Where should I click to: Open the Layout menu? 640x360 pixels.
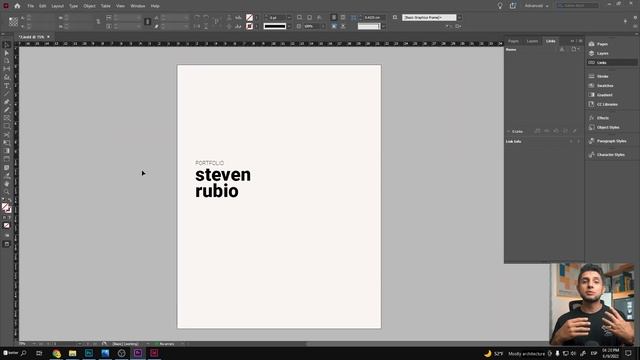click(x=58, y=6)
